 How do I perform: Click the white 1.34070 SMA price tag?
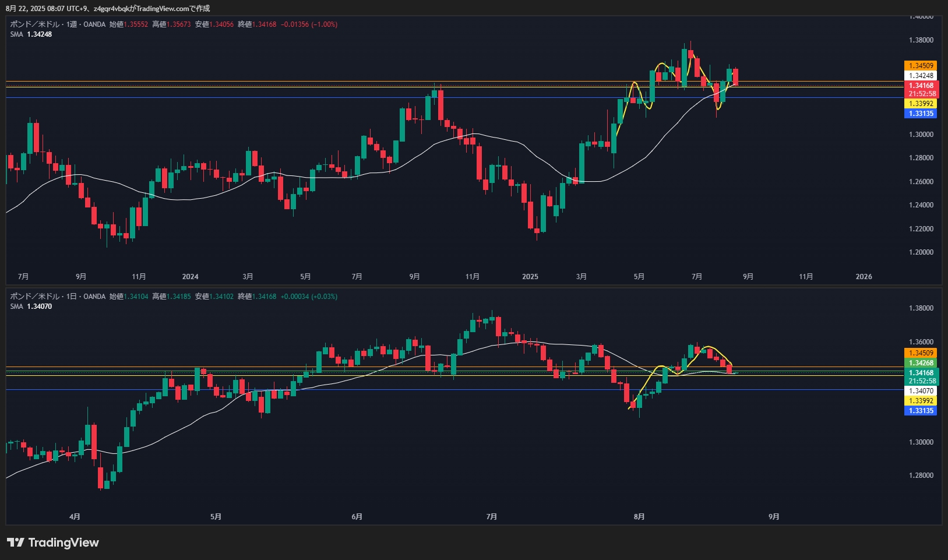pyautogui.click(x=921, y=391)
